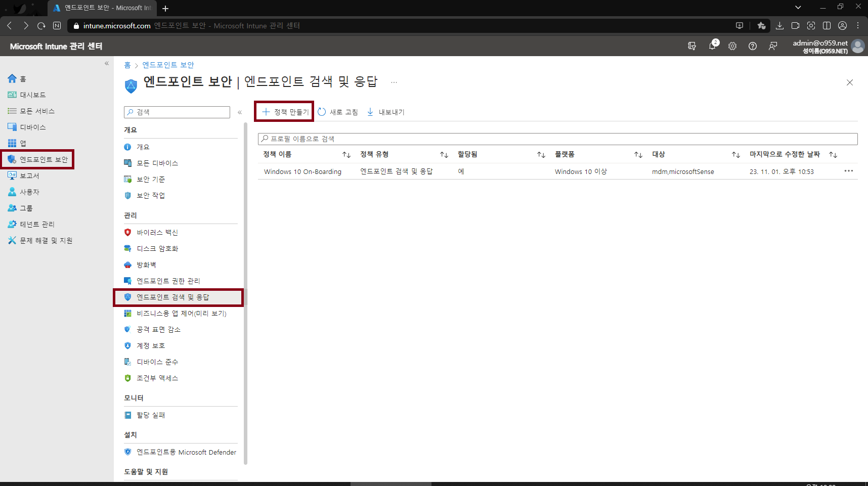Image resolution: width=868 pixels, height=486 pixels.
Task: Collapse the endpoint security submenu pane
Action: pyautogui.click(x=240, y=112)
